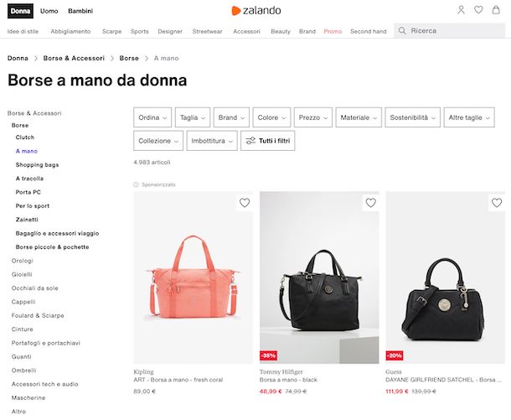Click the Sponsorizzato info icon
Viewport: 511px width, 420px height.
click(x=136, y=184)
